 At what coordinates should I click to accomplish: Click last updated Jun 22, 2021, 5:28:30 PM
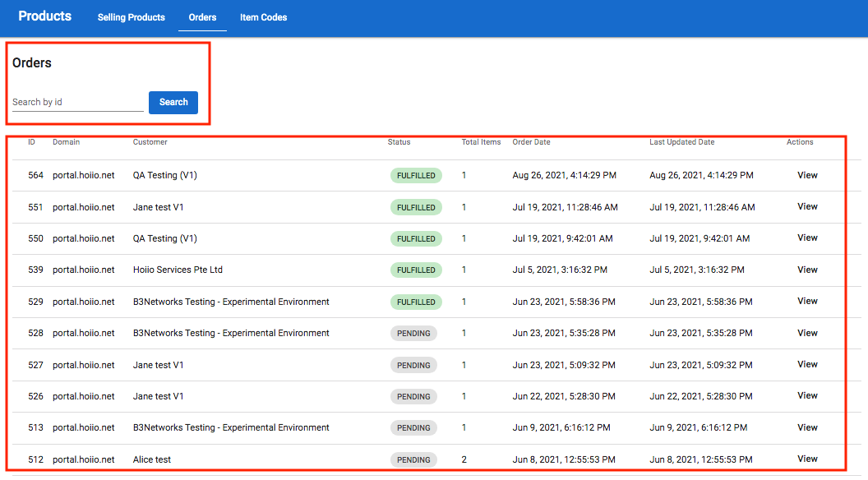[x=701, y=396]
